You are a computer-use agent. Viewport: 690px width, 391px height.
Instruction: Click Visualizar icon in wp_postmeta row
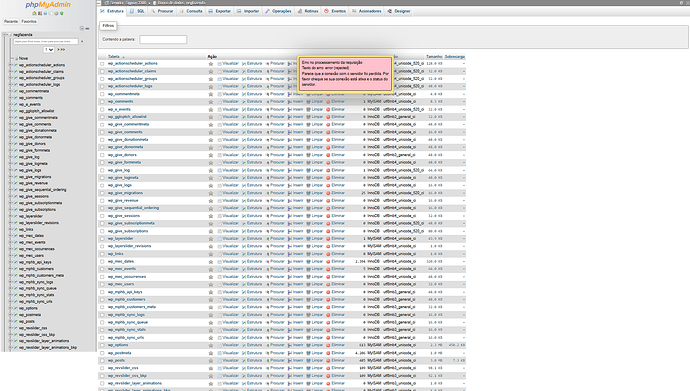(x=219, y=353)
